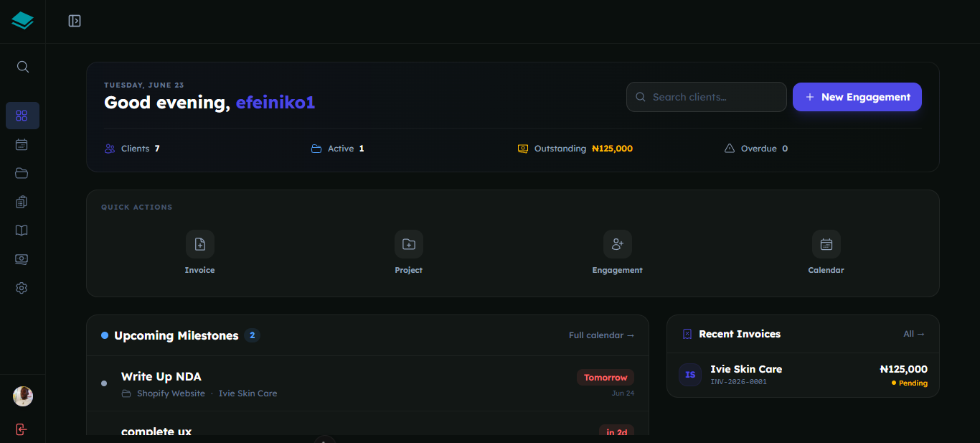Click the Engagement quick action person icon

[618, 244]
